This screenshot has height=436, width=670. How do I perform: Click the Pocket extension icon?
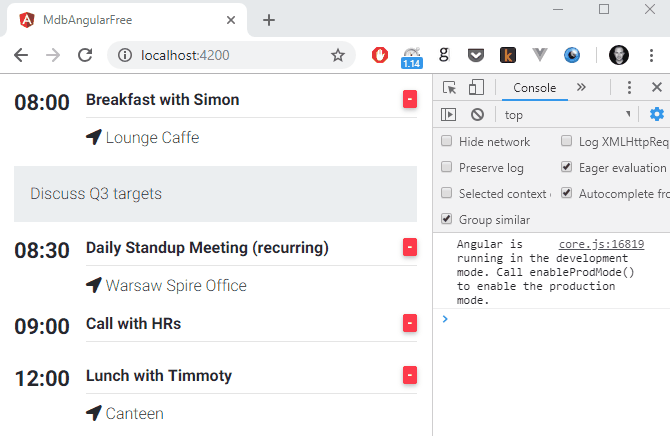476,56
